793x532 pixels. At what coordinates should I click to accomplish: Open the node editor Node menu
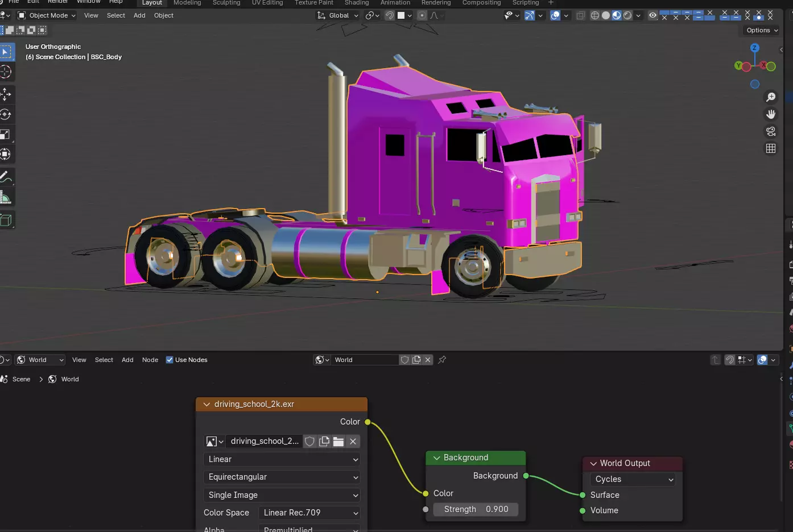[x=150, y=360]
